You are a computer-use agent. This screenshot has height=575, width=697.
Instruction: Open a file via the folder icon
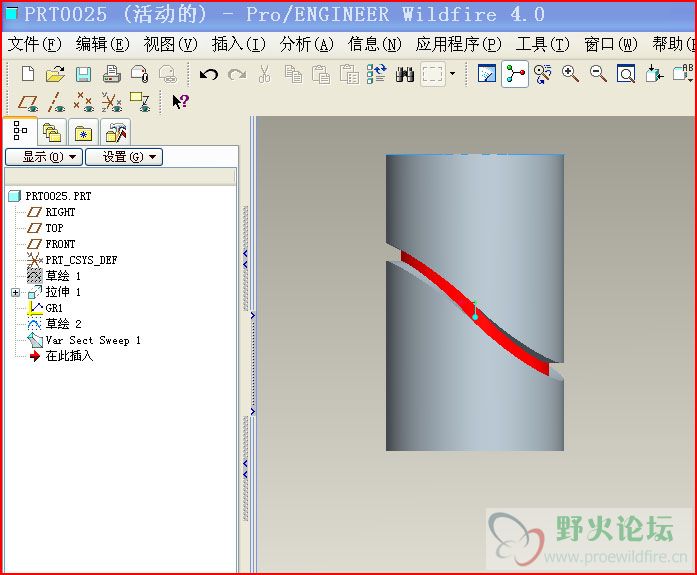point(56,74)
